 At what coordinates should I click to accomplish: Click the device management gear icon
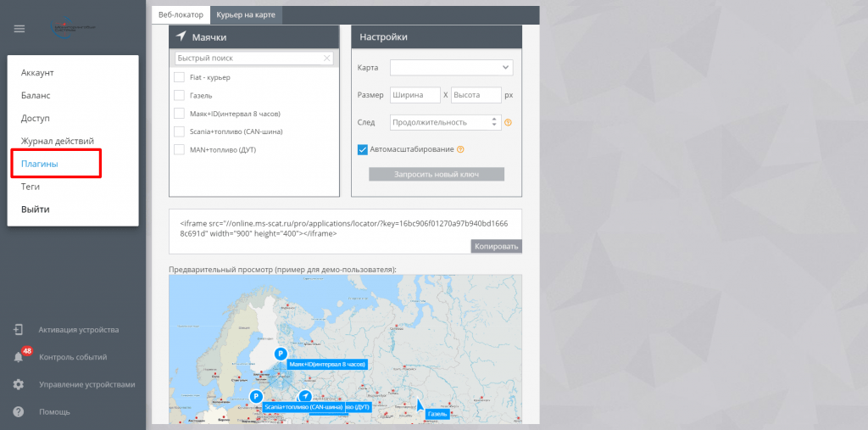18,384
